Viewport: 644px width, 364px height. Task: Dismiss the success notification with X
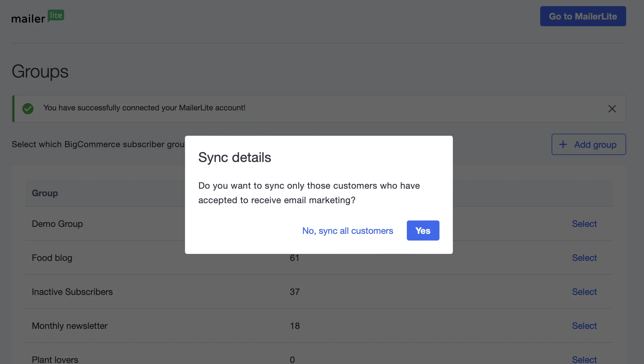(x=612, y=109)
